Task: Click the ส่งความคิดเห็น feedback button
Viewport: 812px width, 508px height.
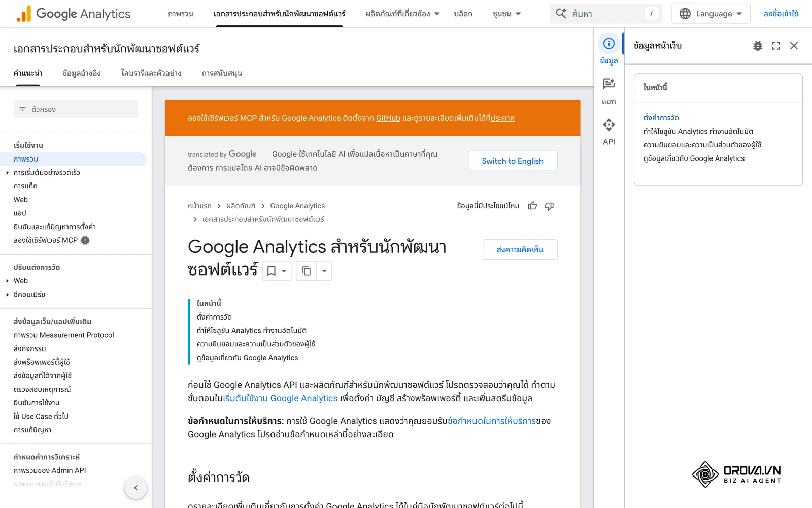Action: point(520,249)
